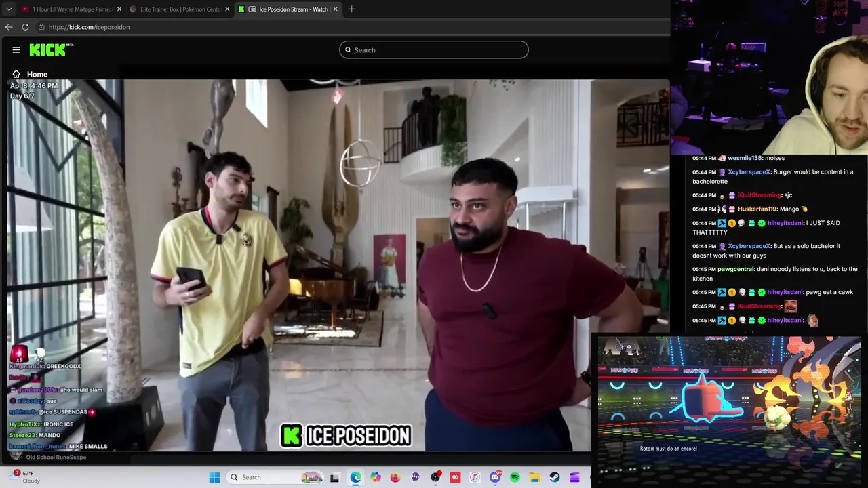Screen dimensions: 868x488
Task: Open the music app taskbar icon
Action: [475, 477]
